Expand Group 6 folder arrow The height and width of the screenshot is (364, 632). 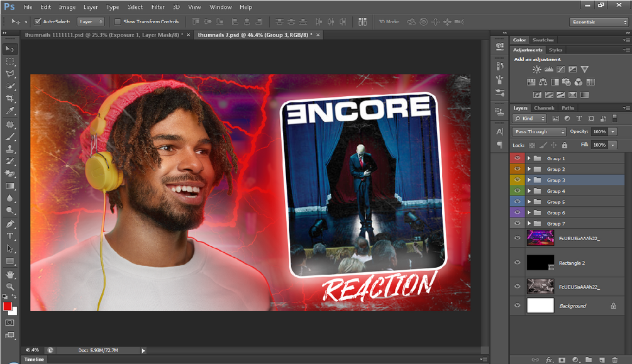529,212
